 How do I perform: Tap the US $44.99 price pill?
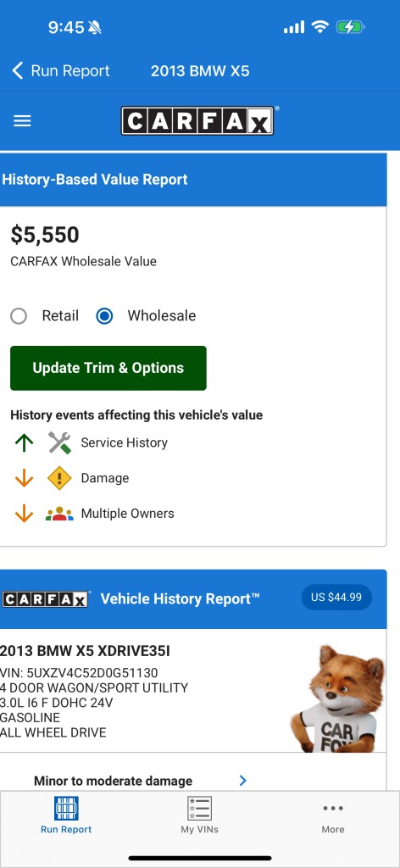click(x=336, y=598)
